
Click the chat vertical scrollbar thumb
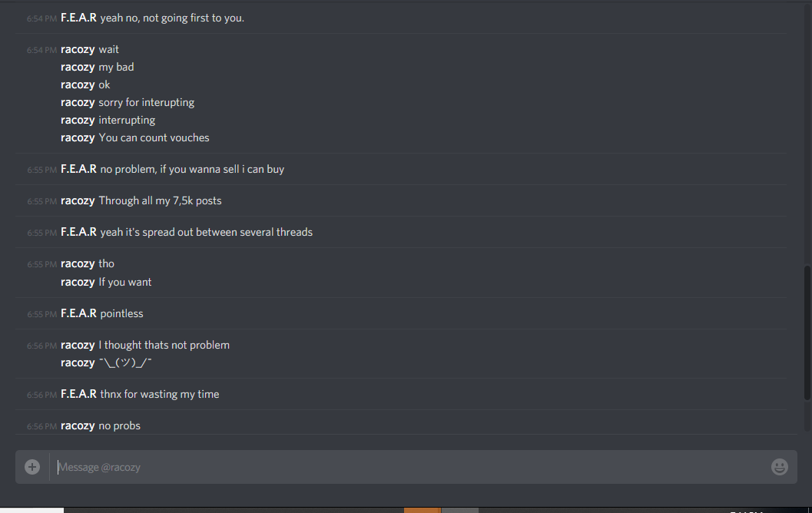[807, 333]
